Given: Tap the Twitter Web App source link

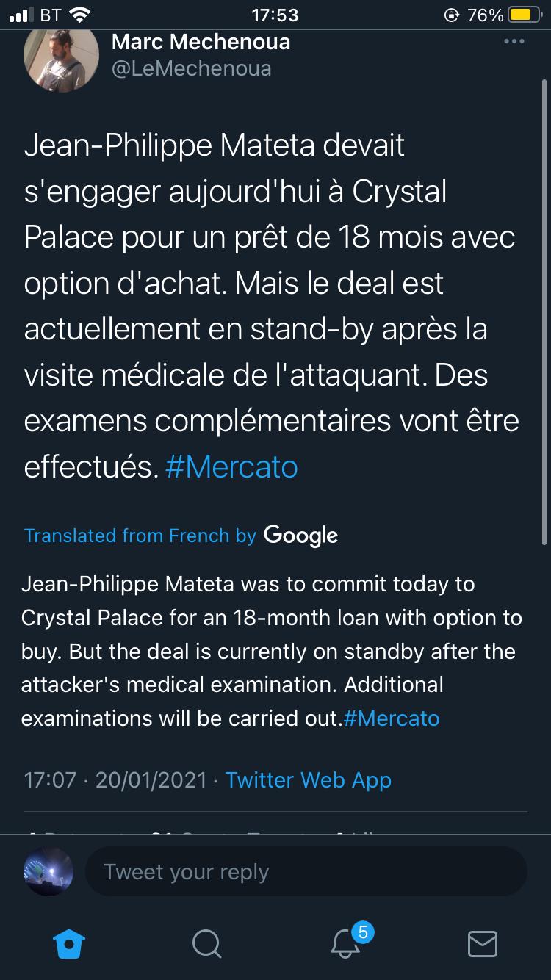Looking at the screenshot, I should (308, 779).
